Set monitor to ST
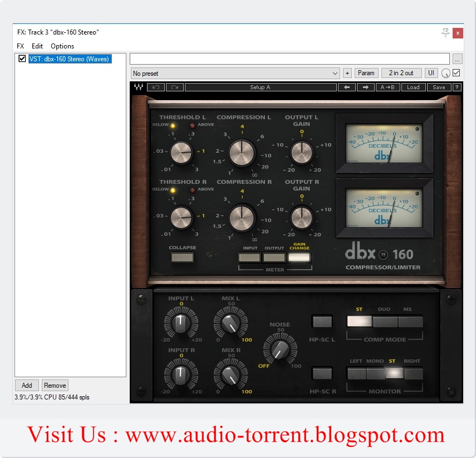Screen dimensions: 476x458 (394, 373)
